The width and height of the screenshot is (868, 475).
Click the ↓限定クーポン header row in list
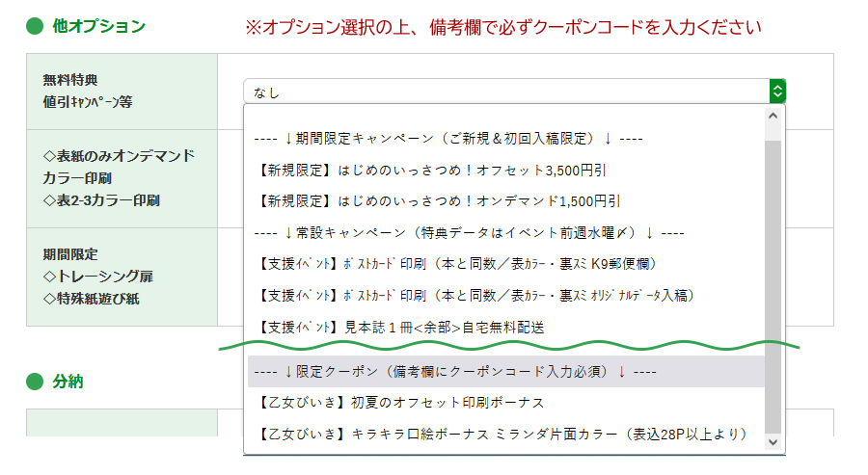(x=506, y=372)
